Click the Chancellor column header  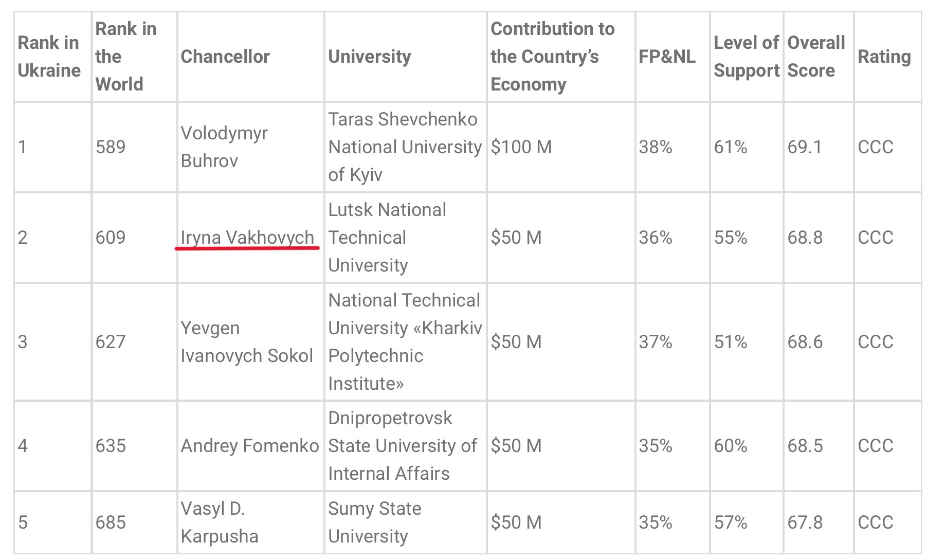pyautogui.click(x=225, y=57)
